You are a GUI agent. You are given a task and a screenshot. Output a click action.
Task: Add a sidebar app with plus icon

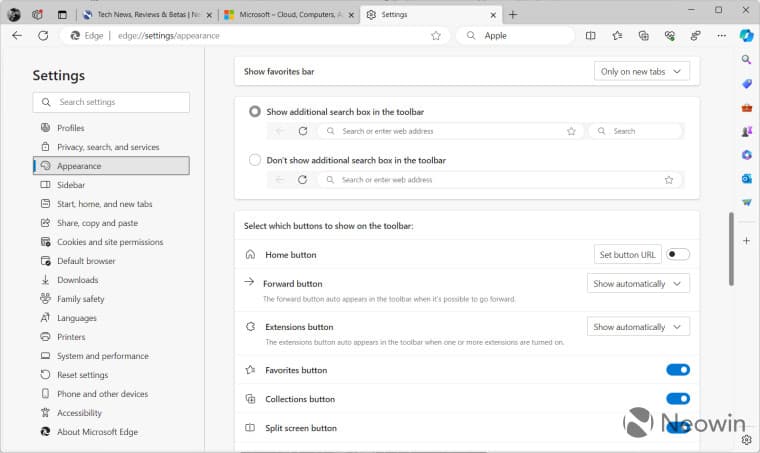746,240
